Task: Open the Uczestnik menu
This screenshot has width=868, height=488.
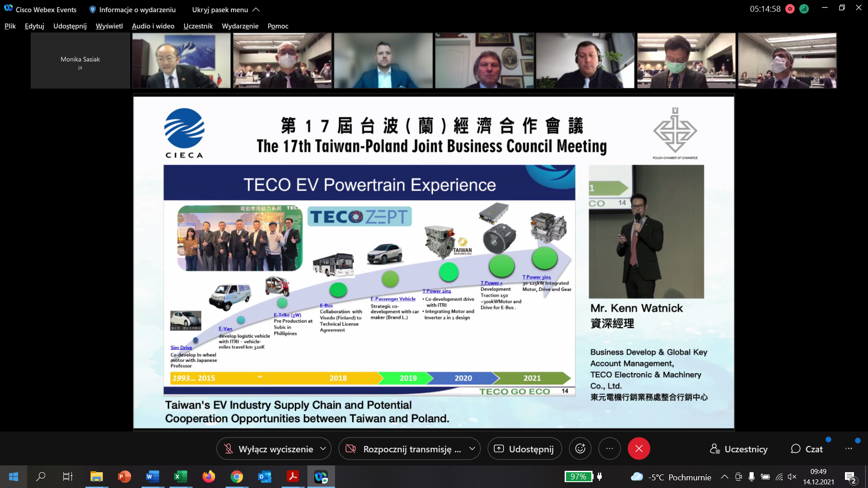Action: (x=198, y=26)
